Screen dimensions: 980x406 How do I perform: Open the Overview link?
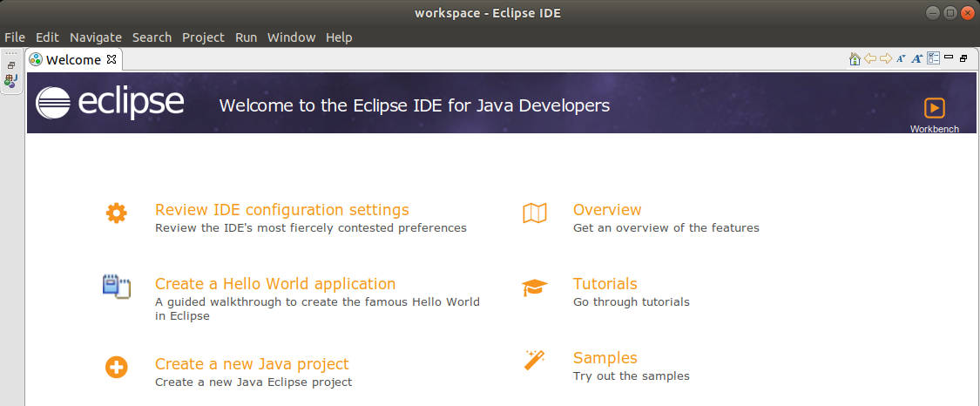[607, 209]
